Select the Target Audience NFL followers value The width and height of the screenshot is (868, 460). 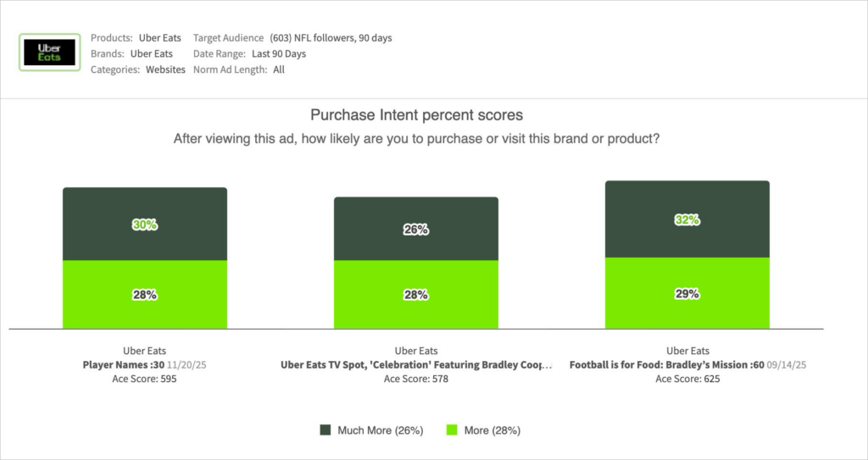coord(331,38)
